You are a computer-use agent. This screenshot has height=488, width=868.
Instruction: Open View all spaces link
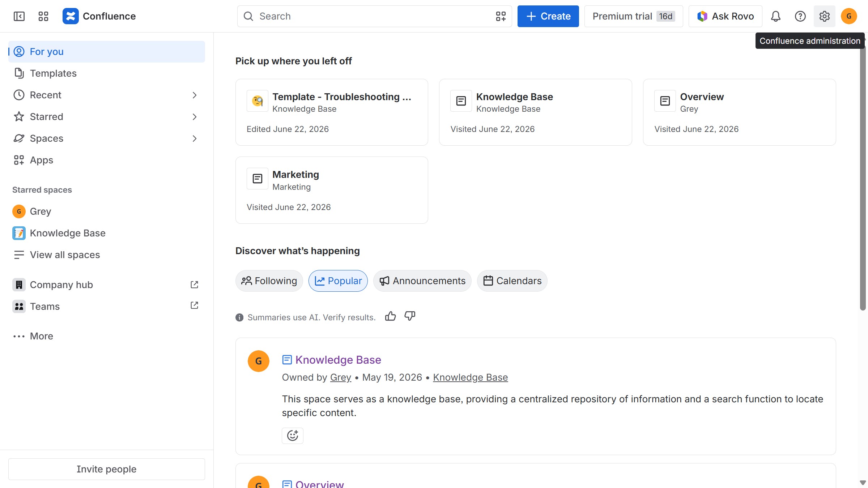point(106,255)
